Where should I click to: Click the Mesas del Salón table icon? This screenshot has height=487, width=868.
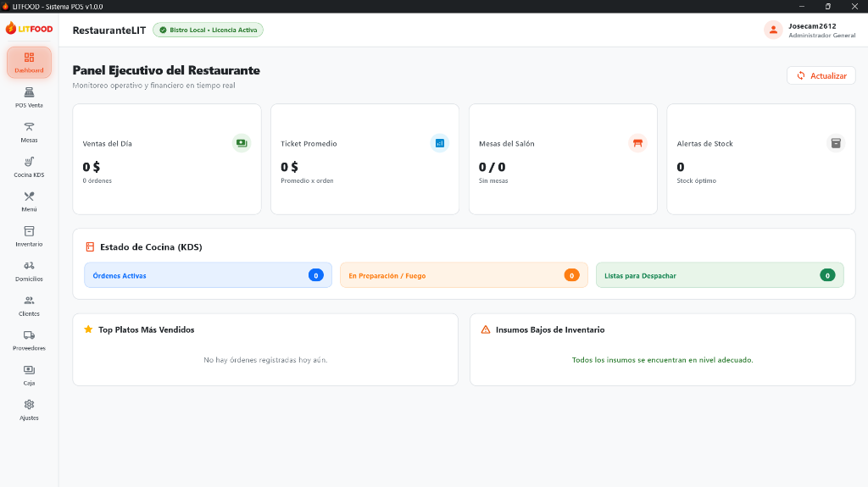(x=637, y=143)
